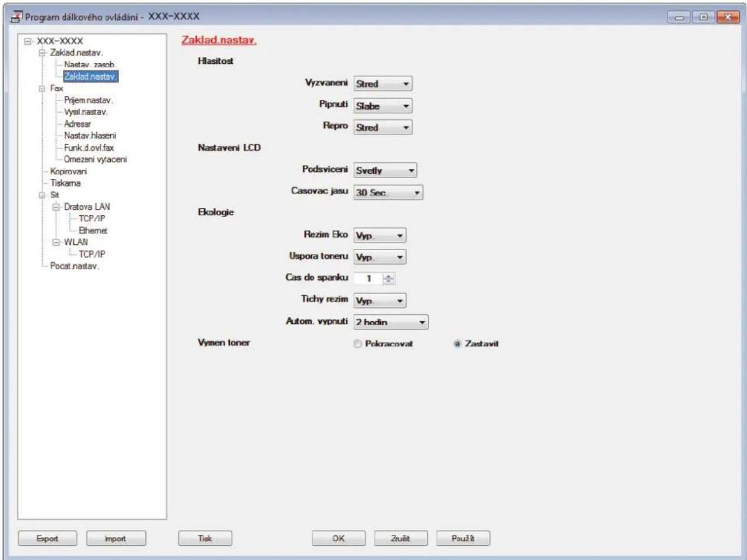Click the Export button
This screenshot has width=747, height=560.
click(47, 538)
